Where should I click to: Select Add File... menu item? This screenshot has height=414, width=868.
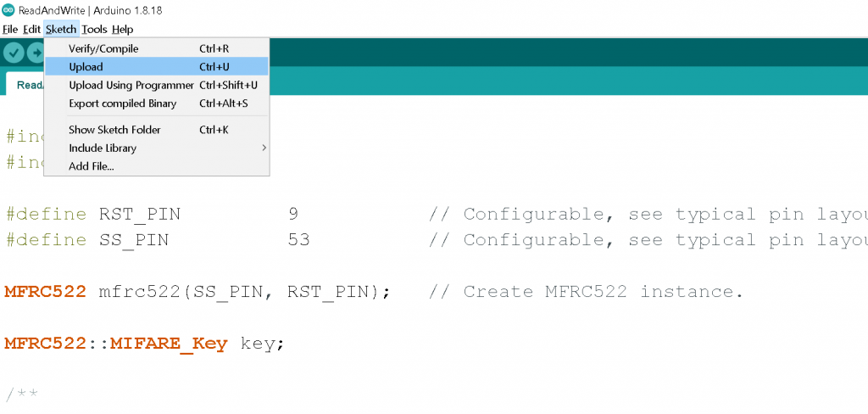tap(92, 166)
